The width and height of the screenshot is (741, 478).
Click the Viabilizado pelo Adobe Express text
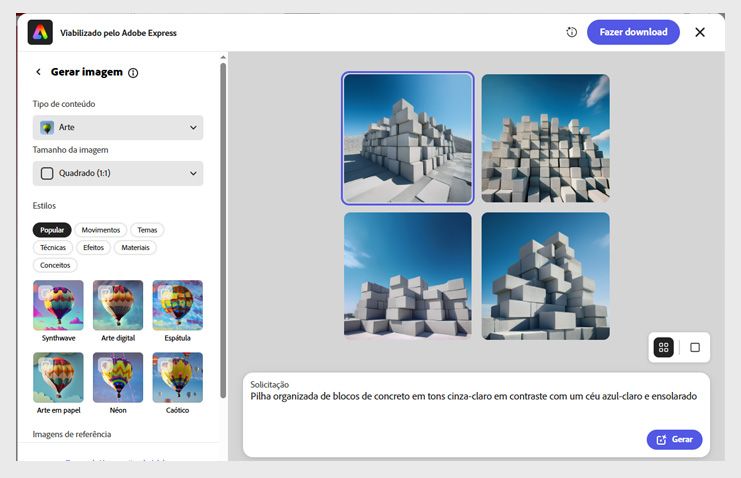click(x=118, y=33)
